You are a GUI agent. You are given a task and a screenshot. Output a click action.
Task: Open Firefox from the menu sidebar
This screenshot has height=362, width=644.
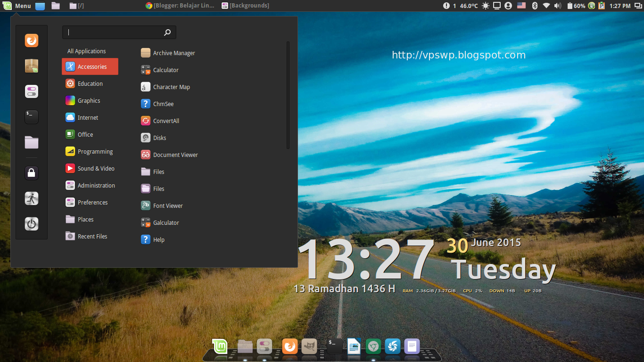(31, 41)
